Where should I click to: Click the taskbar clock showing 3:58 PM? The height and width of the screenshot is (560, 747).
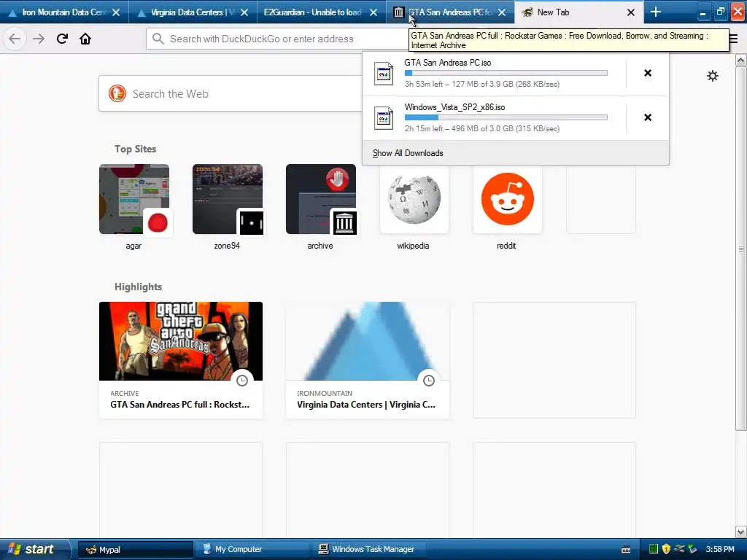[x=720, y=549]
